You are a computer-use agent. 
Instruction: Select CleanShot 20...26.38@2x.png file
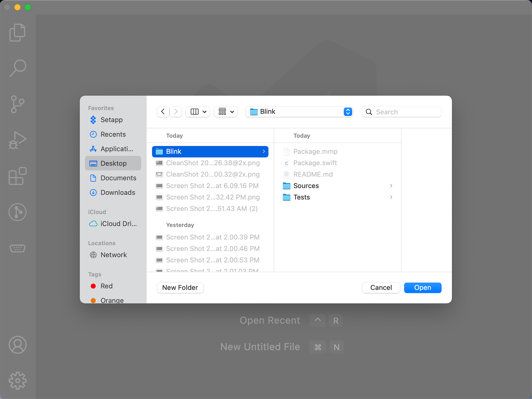click(210, 163)
